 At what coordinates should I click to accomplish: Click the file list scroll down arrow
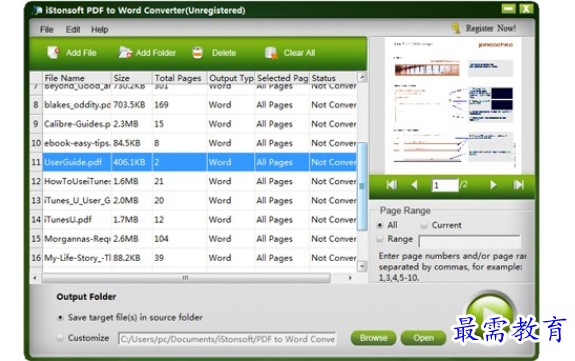[x=362, y=266]
